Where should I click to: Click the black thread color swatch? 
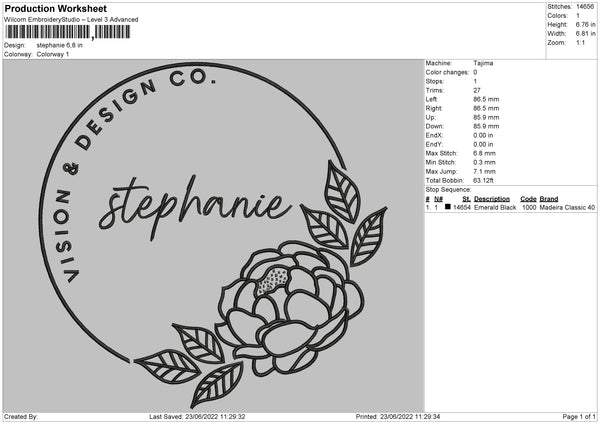448,207
